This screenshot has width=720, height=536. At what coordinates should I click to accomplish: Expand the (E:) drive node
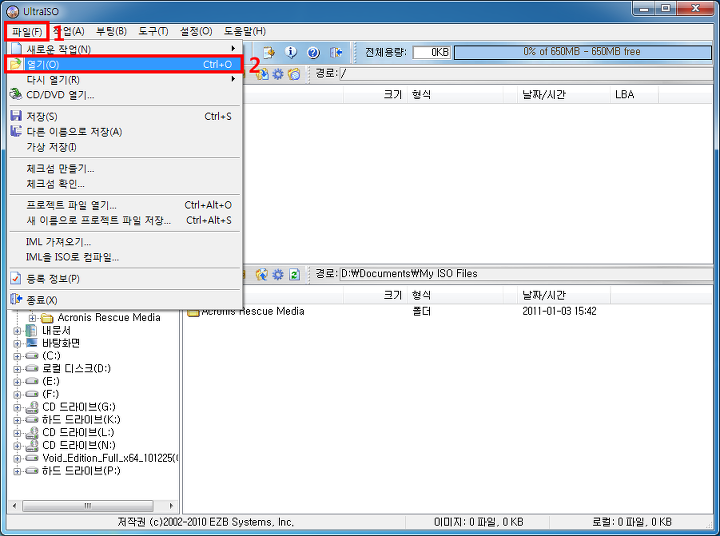(x=17, y=382)
